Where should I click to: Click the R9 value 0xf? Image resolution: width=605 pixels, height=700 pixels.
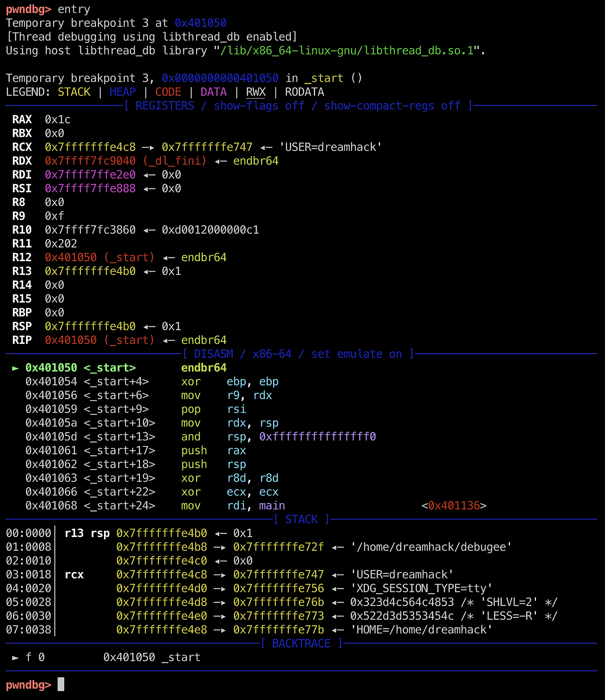point(54,216)
